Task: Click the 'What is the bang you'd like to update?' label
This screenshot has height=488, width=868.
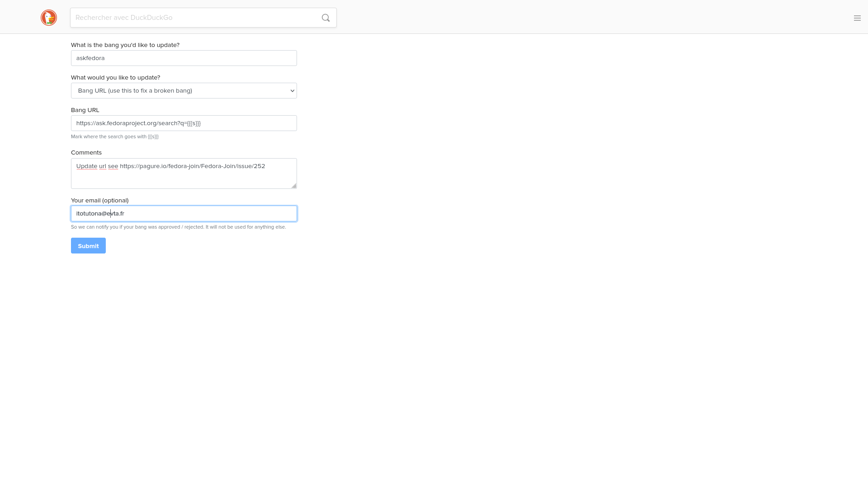Action: (125, 45)
